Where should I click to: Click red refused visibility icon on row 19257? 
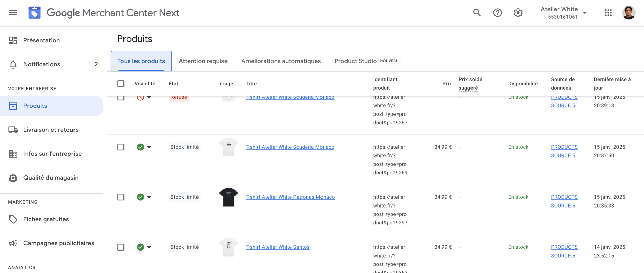coord(140,98)
